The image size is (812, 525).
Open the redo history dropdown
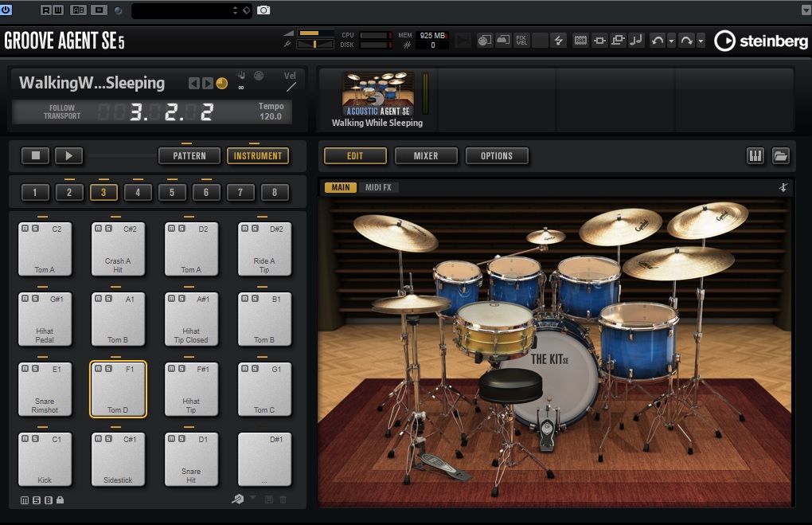coord(701,41)
